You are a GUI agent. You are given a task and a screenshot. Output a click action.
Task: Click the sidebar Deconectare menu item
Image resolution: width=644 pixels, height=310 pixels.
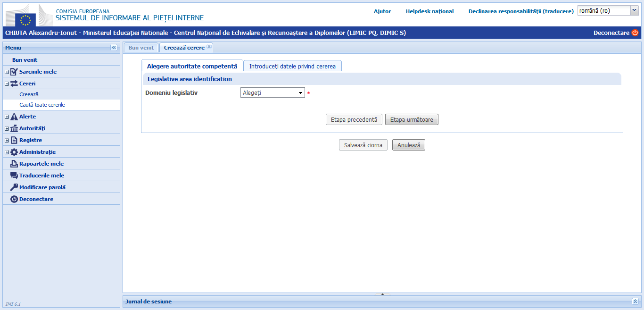[36, 199]
